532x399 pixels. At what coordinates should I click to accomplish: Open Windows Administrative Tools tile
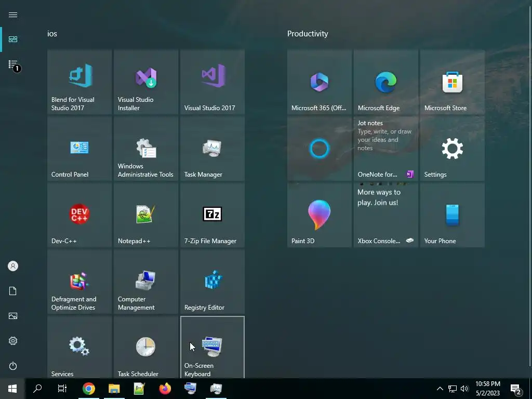pos(146,148)
